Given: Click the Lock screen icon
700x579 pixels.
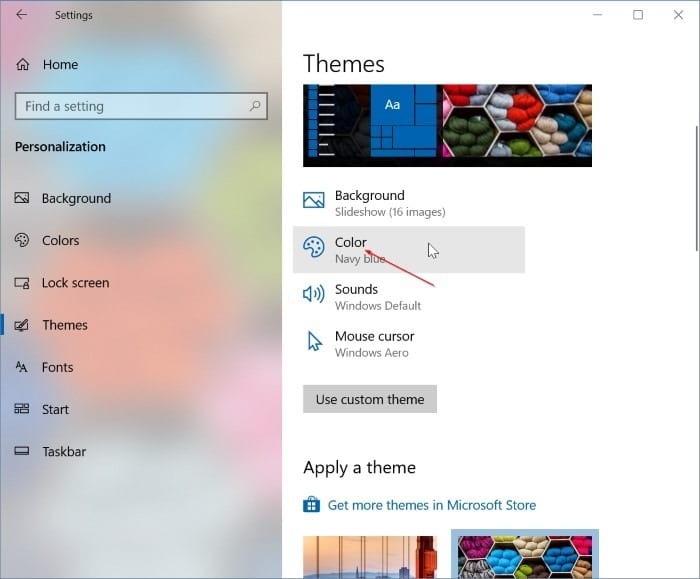Looking at the screenshot, I should (x=22, y=283).
